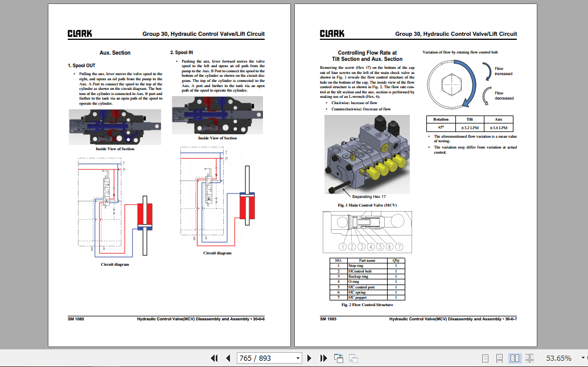Go back one page
This screenshot has width=588, height=367.
click(228, 358)
